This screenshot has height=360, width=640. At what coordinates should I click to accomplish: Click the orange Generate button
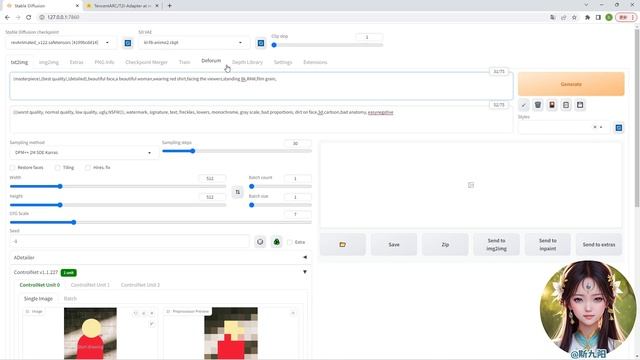(571, 84)
